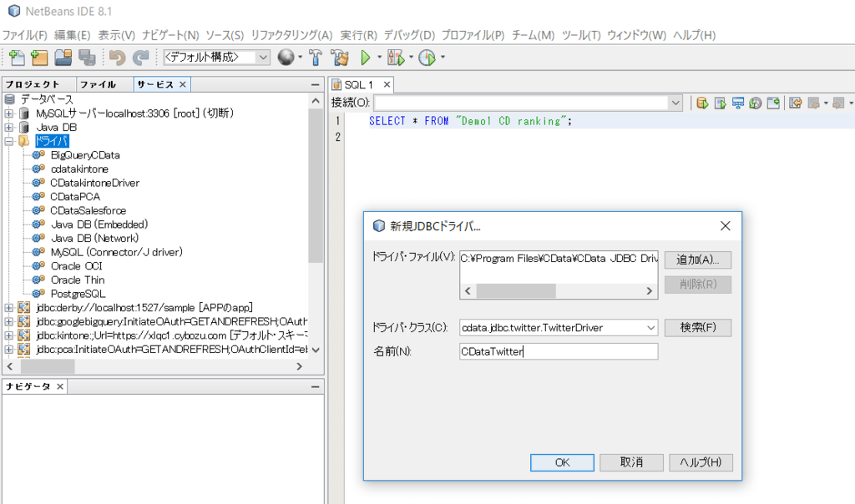Viewport: 855px width, 504px height.
Task: Expand the Java DB node
Action: pos(8,128)
